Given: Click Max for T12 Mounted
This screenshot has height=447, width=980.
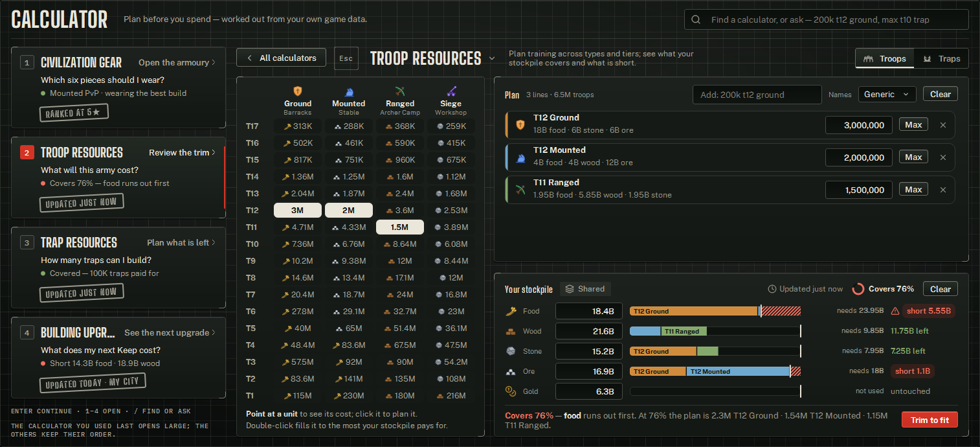Looking at the screenshot, I should pos(913,157).
